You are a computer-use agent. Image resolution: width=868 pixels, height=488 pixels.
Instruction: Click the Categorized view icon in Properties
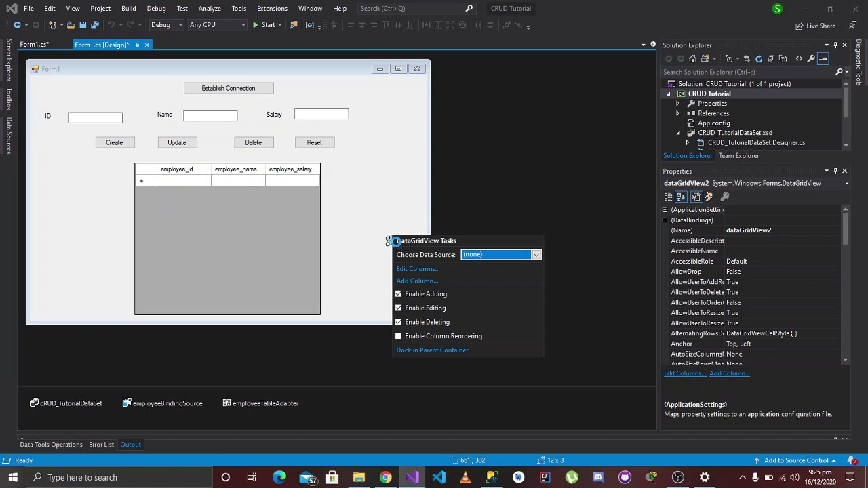pyautogui.click(x=668, y=197)
